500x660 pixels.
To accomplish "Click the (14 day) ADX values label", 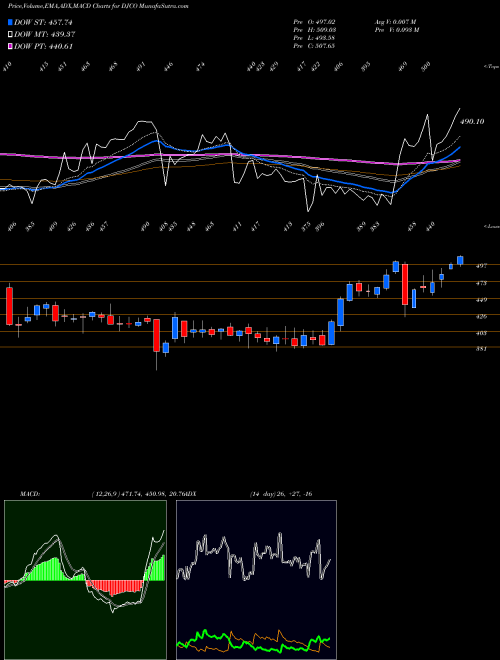I will (281, 494).
